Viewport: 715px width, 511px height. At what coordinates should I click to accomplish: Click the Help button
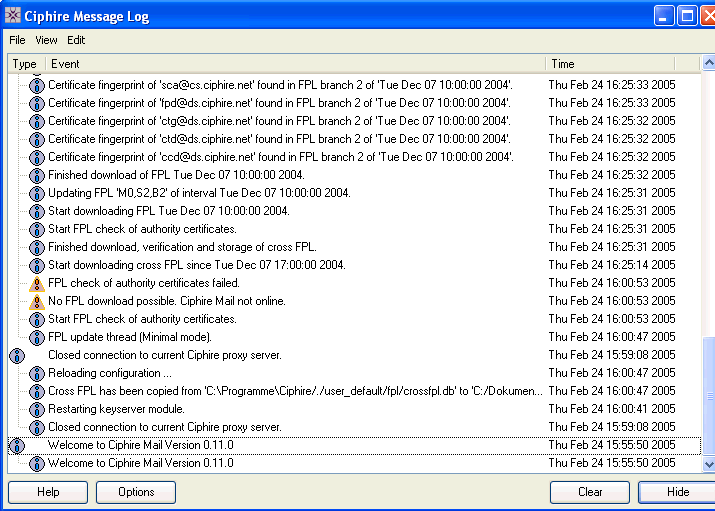(x=48, y=492)
